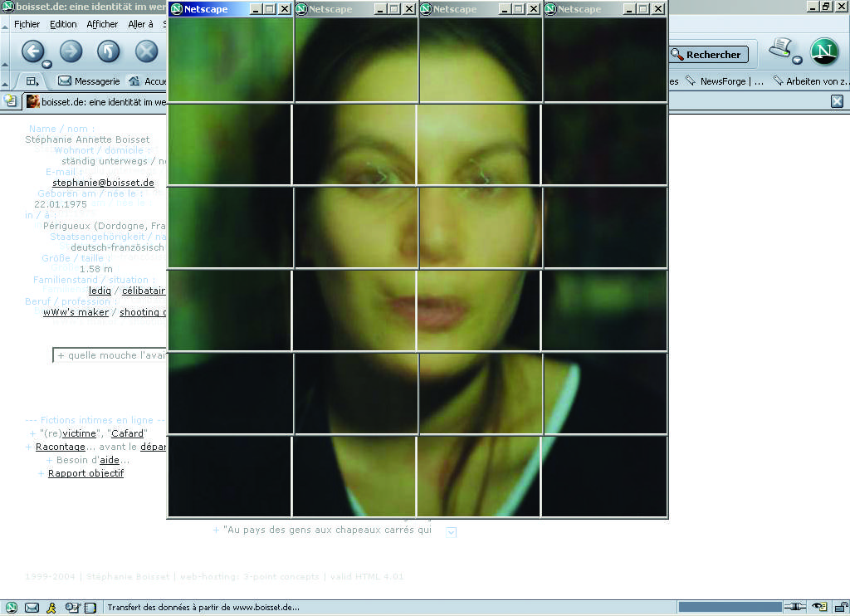Expand dropdown beside "Au pays des gens"
This screenshot has height=616, width=850.
pos(452,532)
